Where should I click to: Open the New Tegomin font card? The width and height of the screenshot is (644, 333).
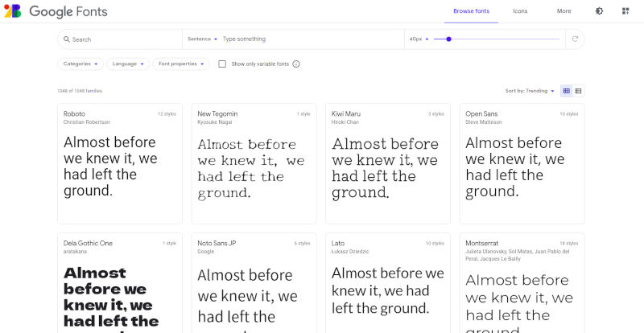(x=254, y=163)
